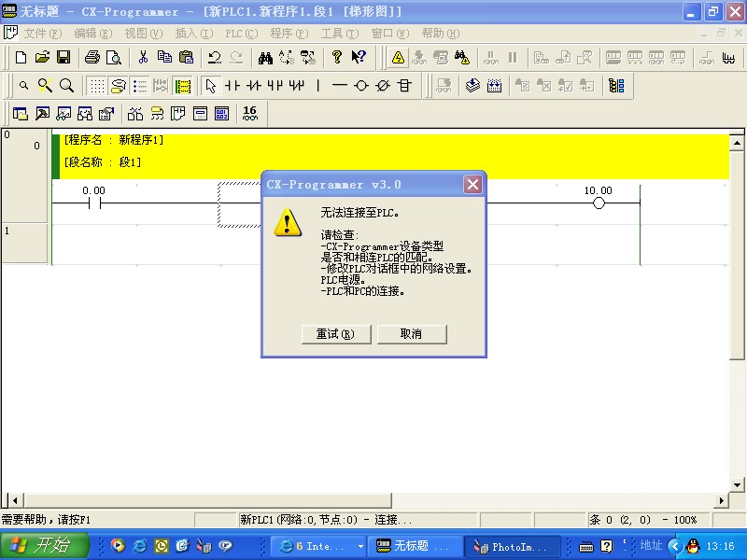Click the Windows 开始 Start button

[44, 545]
